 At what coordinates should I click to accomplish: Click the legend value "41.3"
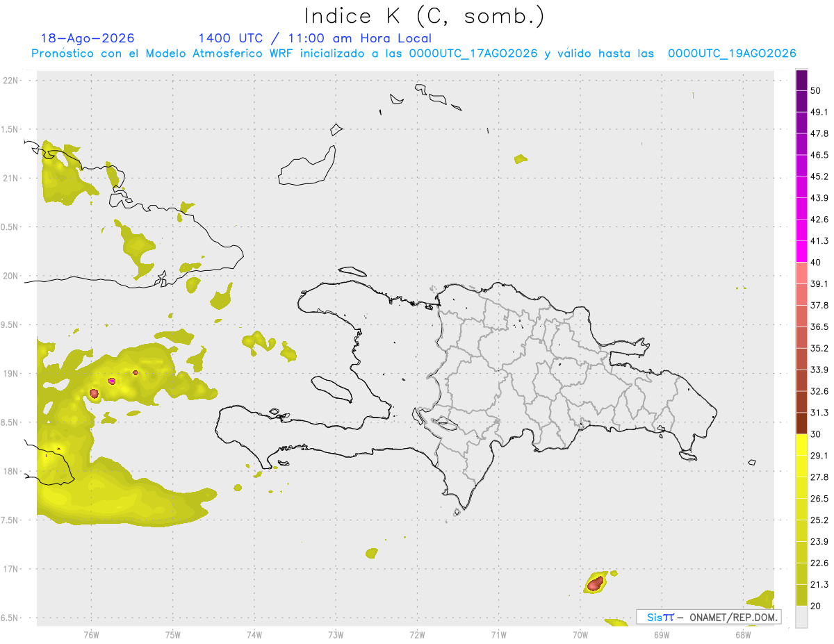[x=819, y=241]
